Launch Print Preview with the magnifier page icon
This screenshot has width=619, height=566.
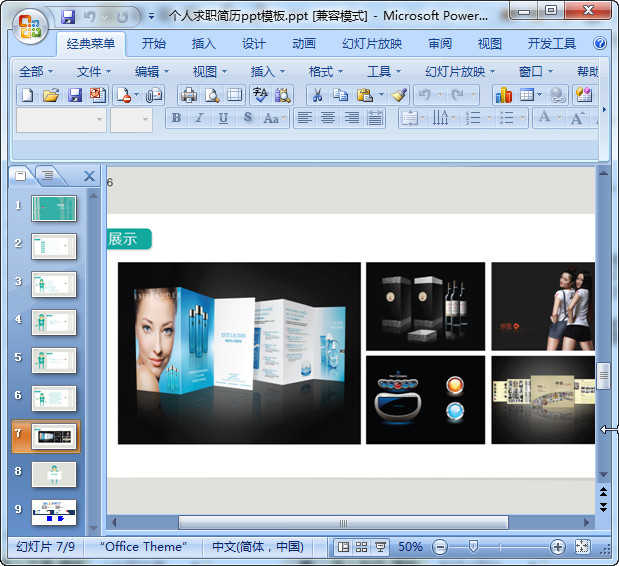point(212,95)
